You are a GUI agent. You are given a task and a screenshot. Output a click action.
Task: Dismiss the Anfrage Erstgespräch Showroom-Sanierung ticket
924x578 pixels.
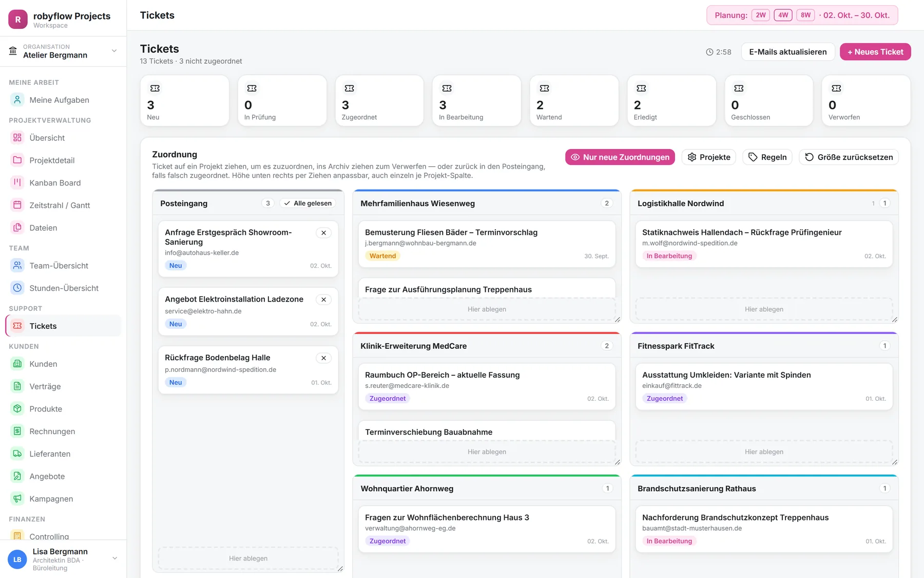(324, 233)
